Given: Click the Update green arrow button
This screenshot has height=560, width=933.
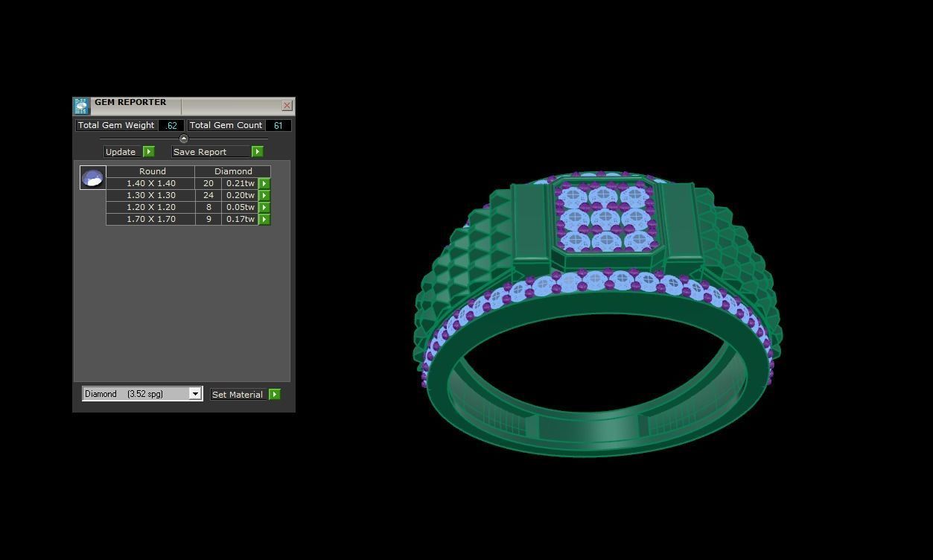Looking at the screenshot, I should coord(148,151).
